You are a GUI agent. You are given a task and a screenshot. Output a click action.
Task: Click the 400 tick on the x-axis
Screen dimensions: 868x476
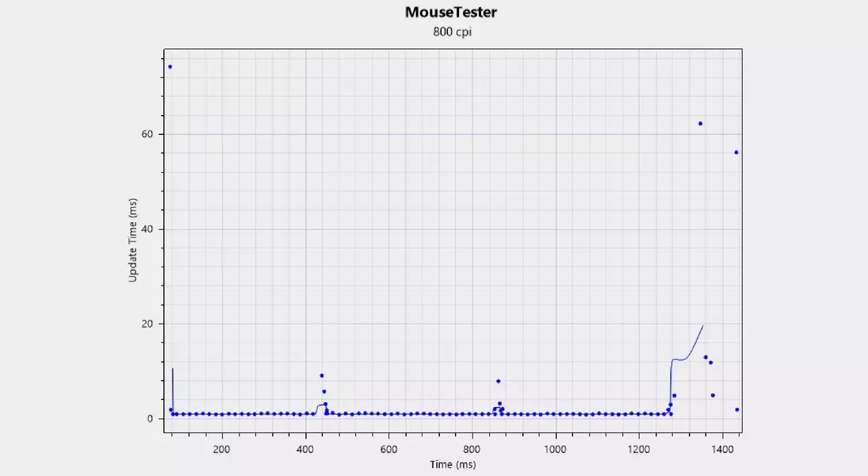(306, 448)
